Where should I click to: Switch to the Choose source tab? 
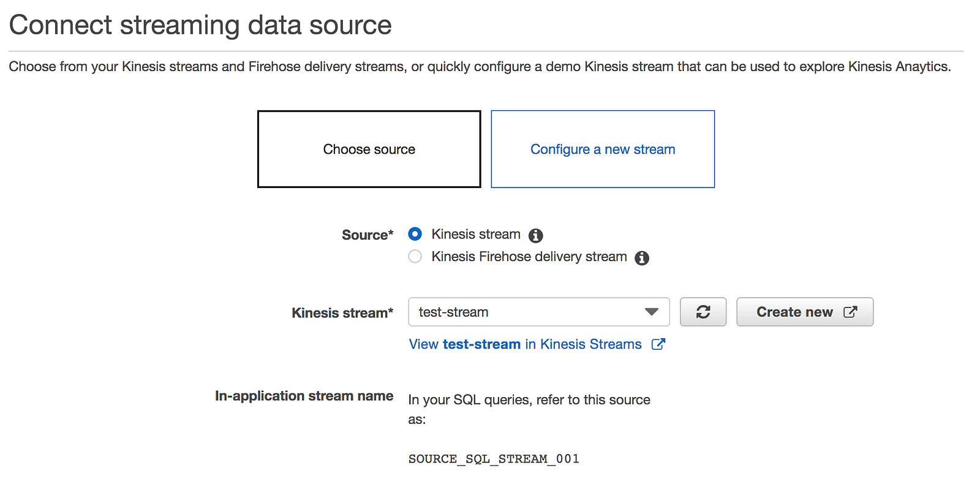[369, 149]
